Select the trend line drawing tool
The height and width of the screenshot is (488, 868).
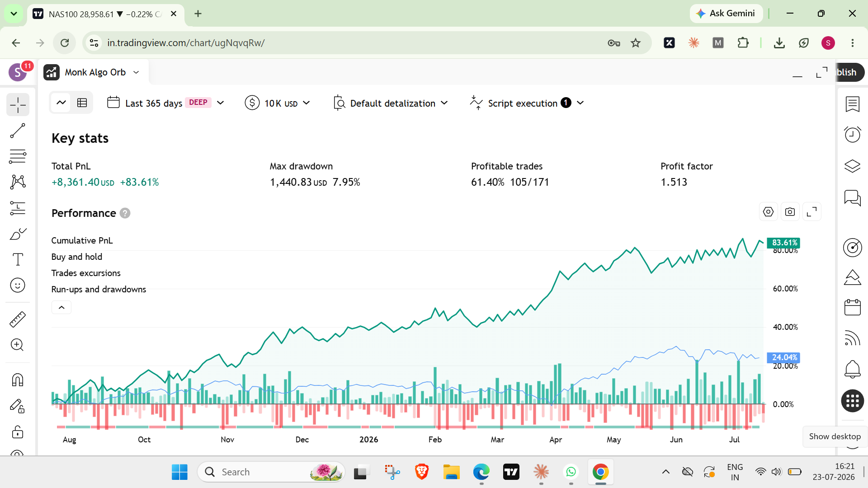pos(18,131)
